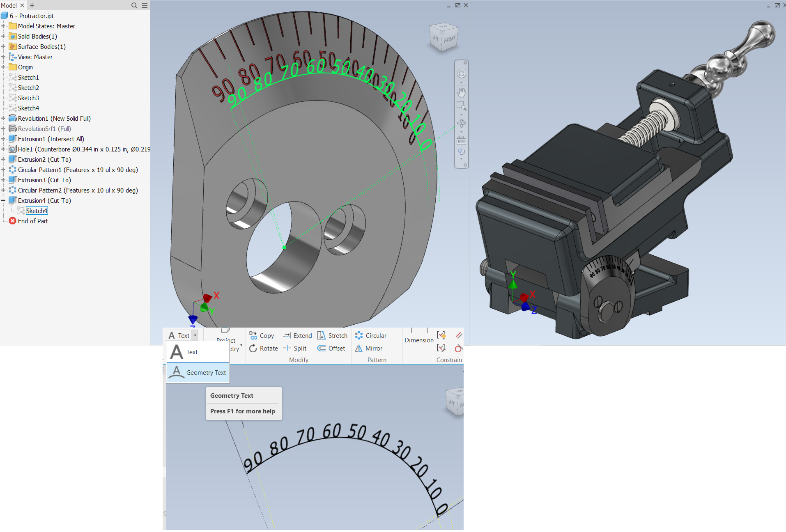Select the Copy tool in Modify panel

[x=262, y=335]
